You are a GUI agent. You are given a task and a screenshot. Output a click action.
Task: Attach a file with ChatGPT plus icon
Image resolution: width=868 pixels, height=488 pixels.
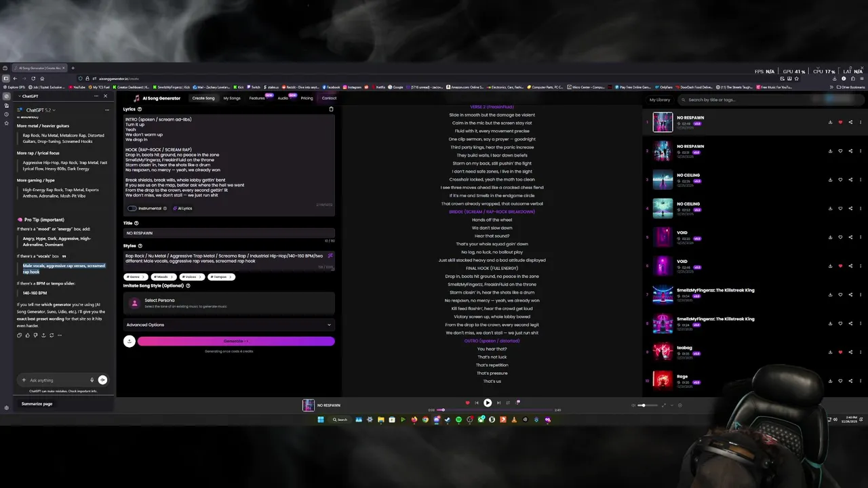(x=24, y=380)
